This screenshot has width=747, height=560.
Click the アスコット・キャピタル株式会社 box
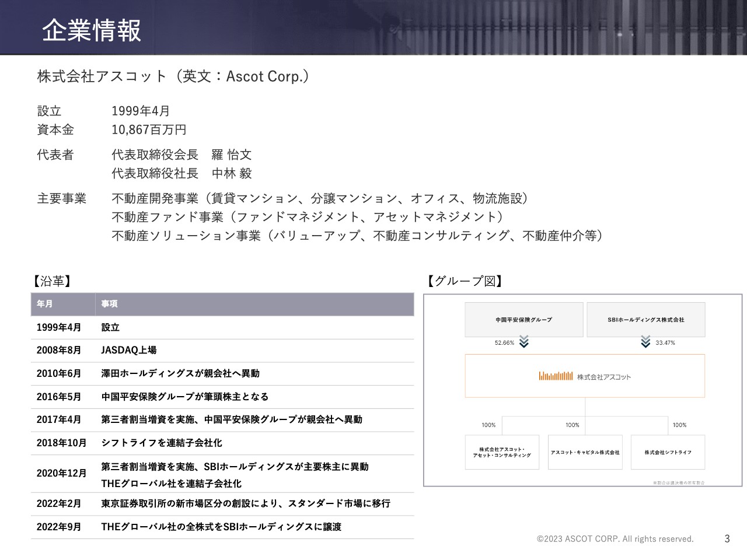(x=585, y=452)
